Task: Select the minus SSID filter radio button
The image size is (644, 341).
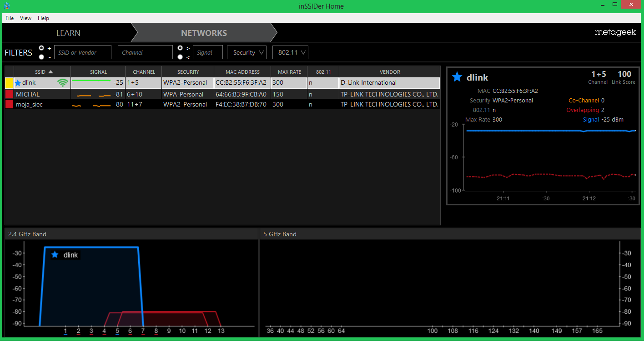Action: (41, 57)
